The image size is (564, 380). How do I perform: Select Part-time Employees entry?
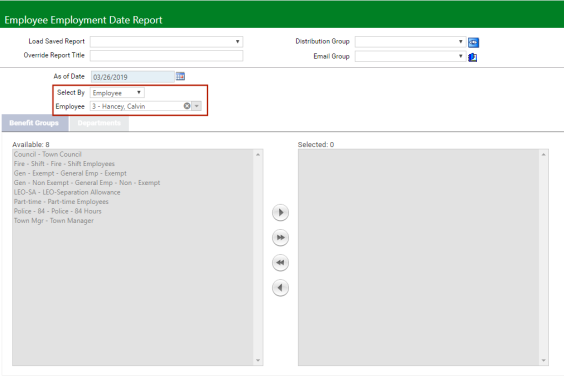61,202
